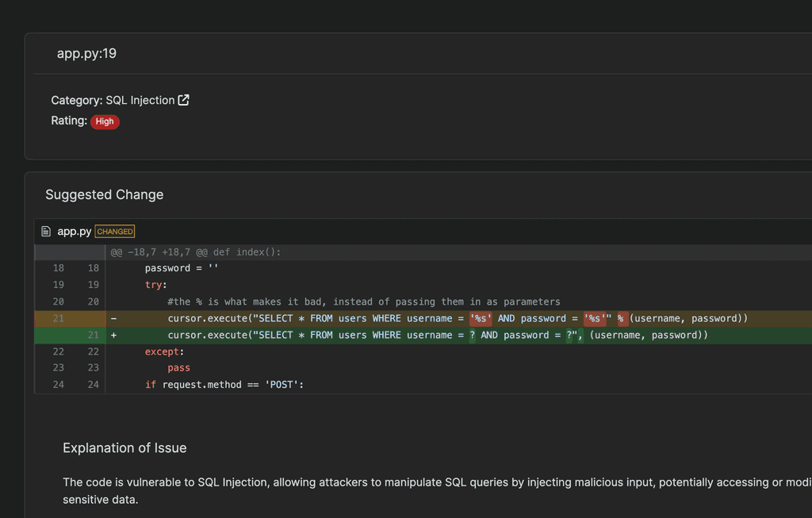Screen dimensions: 812x518
Task: Click the Explanation of Issue heading
Action: coord(124,448)
